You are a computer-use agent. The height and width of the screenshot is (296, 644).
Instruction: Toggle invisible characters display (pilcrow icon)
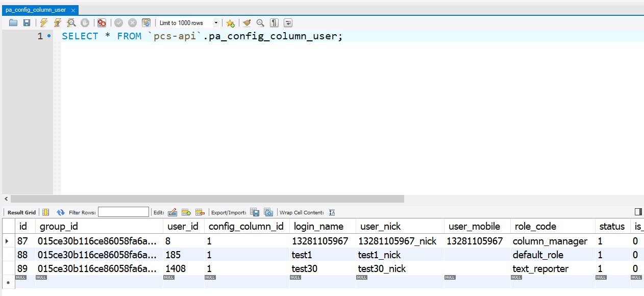click(275, 23)
